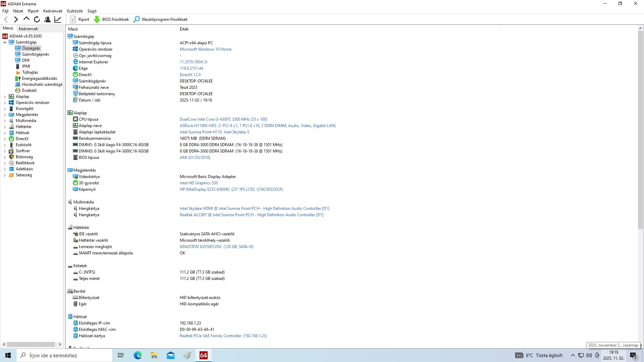Open BIOS frissítések download icon
Viewport: 644px width, 362px height.
pyautogui.click(x=97, y=19)
